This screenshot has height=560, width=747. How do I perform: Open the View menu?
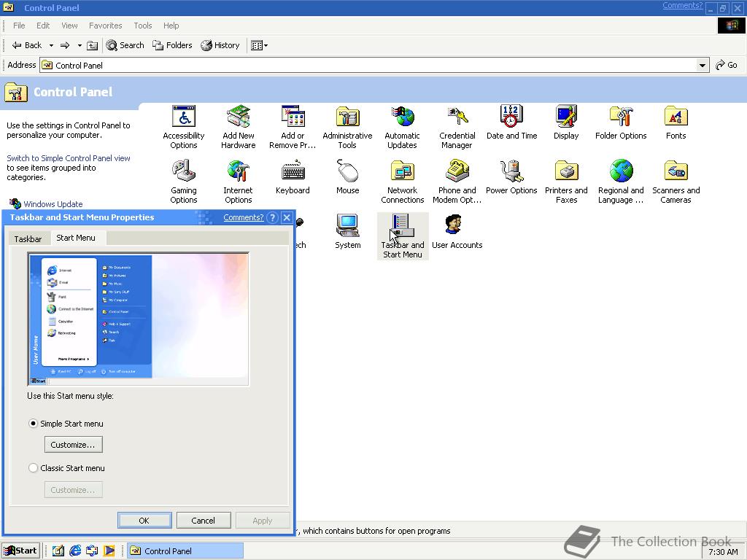click(69, 26)
